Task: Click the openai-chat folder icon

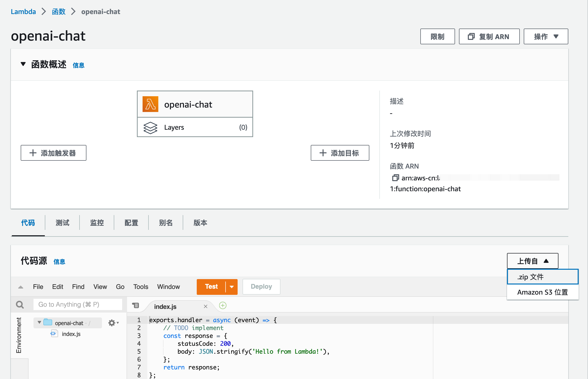Action: click(x=48, y=322)
